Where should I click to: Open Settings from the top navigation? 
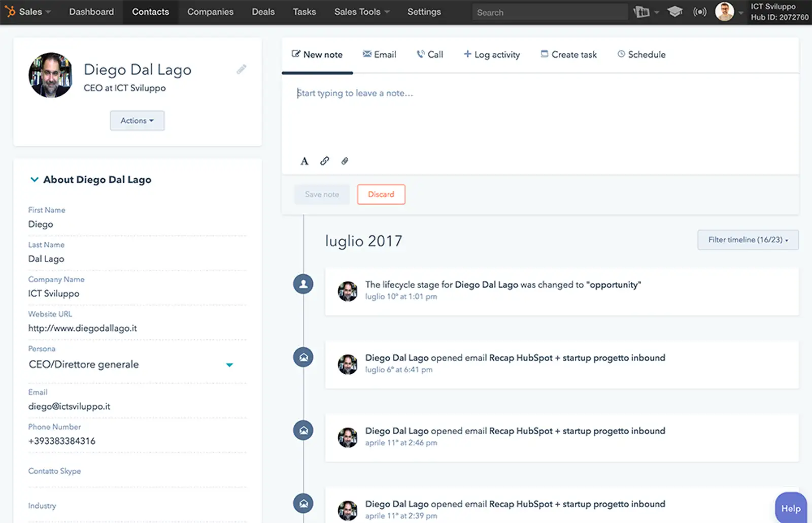[x=424, y=12]
